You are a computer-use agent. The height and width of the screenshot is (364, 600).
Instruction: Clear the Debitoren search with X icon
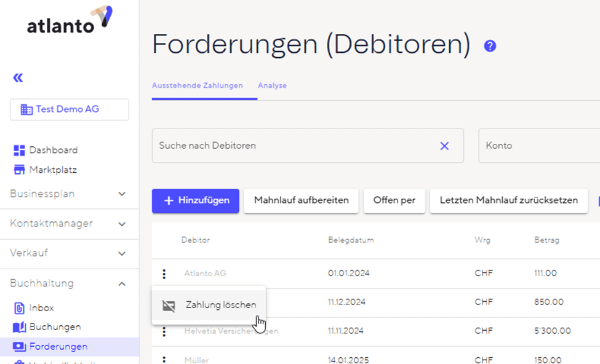(444, 146)
